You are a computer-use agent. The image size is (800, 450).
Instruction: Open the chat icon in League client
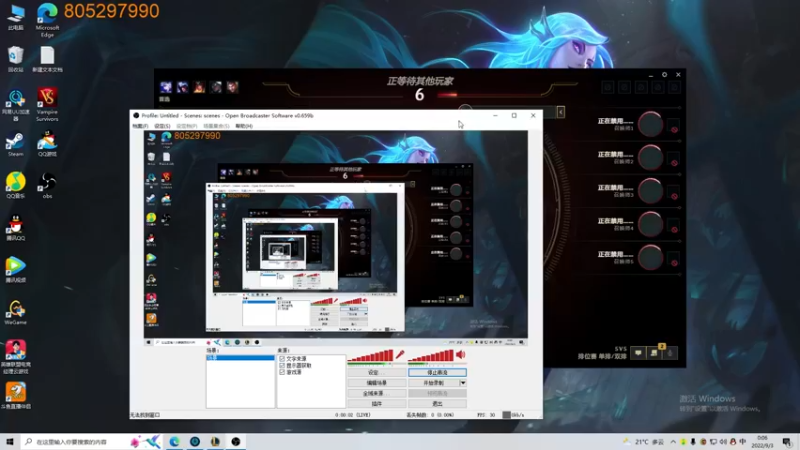pos(638,353)
